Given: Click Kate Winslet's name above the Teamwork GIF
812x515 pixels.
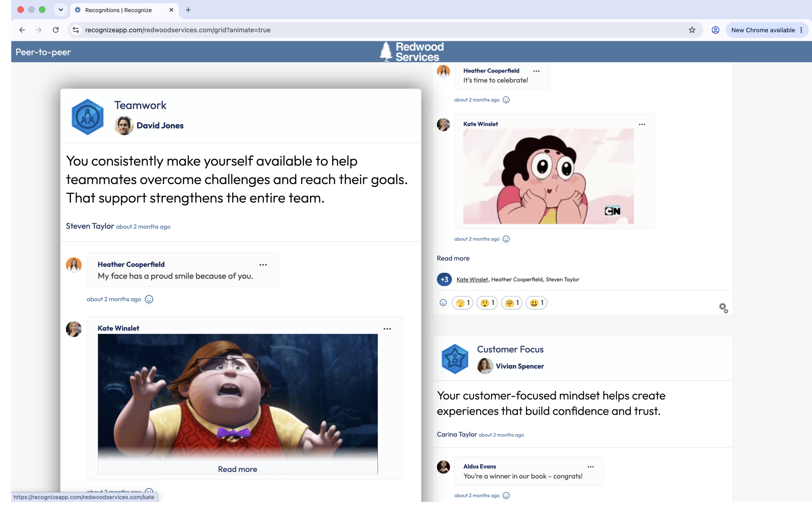Looking at the screenshot, I should click(x=118, y=328).
